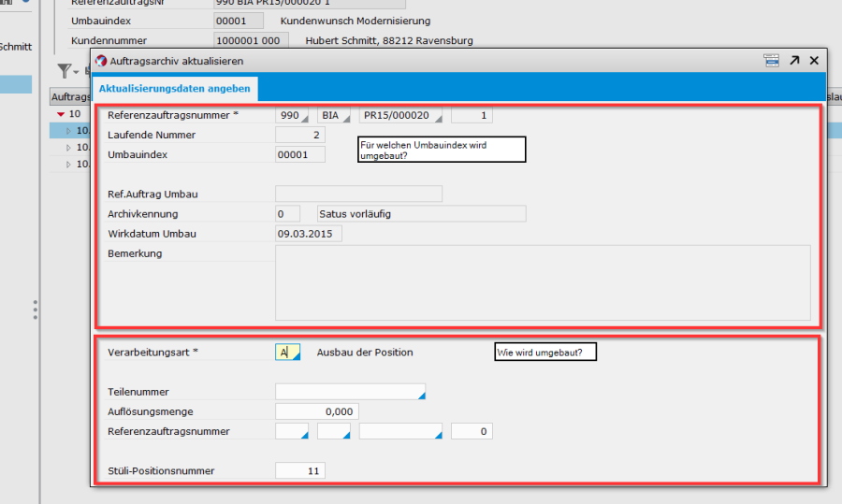842x504 pixels.
Task: Expand the first child node under 10
Action: click(x=67, y=131)
